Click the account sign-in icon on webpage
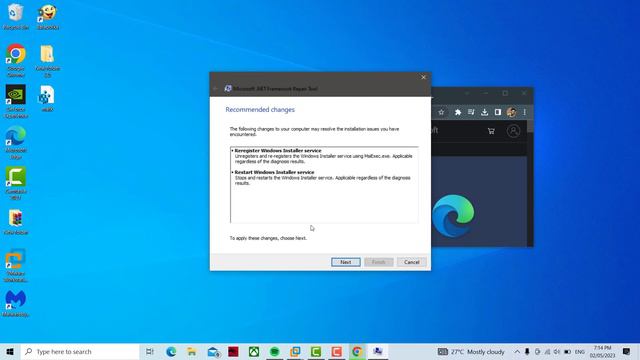The width and height of the screenshot is (640, 360). [513, 131]
